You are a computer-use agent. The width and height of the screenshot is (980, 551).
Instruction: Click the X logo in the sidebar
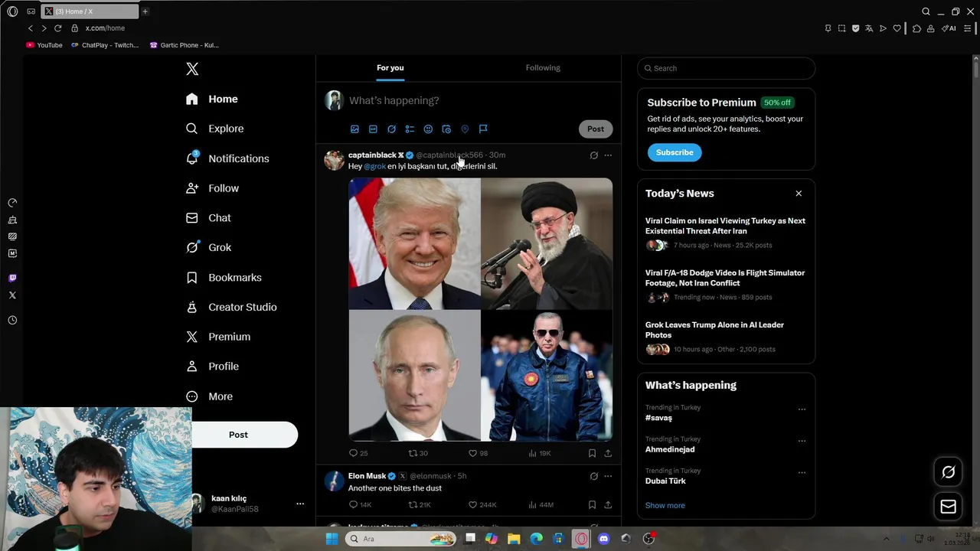tap(192, 69)
